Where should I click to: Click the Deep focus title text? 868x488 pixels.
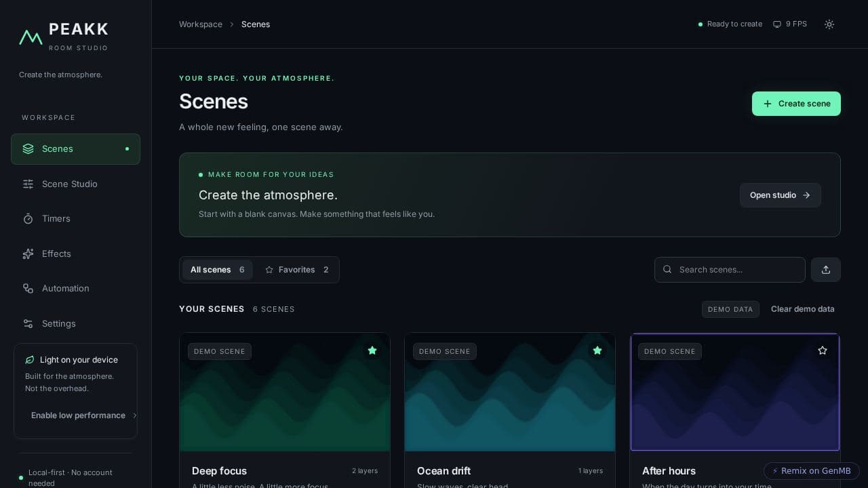(219, 471)
